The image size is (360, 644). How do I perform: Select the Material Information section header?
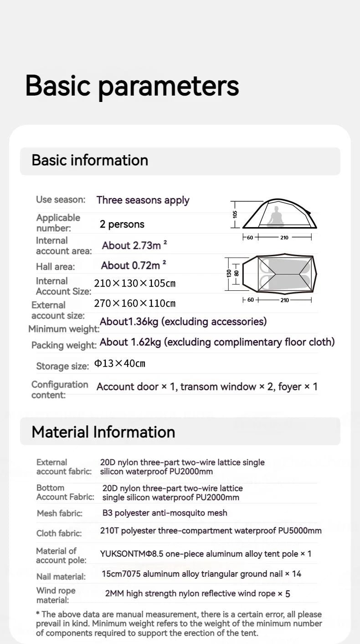(103, 432)
